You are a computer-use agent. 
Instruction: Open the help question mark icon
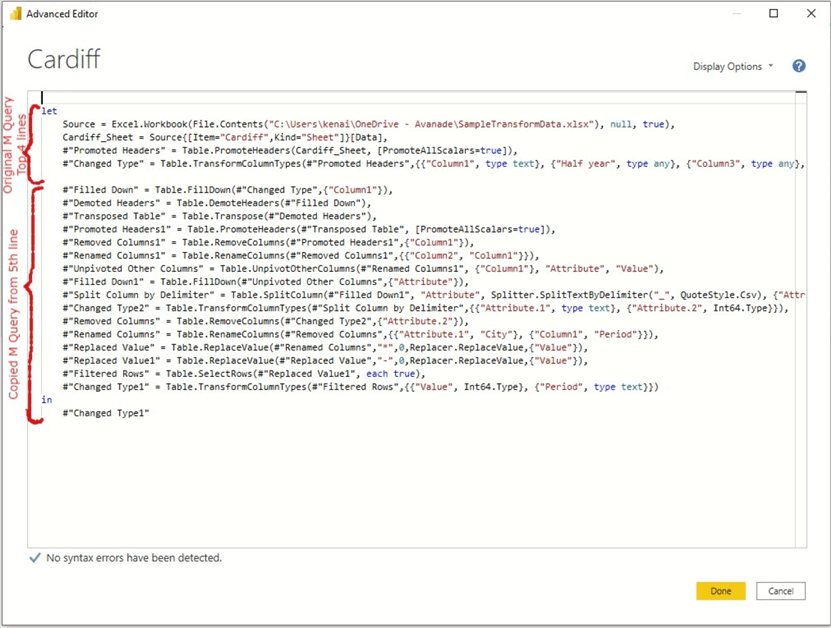[799, 66]
